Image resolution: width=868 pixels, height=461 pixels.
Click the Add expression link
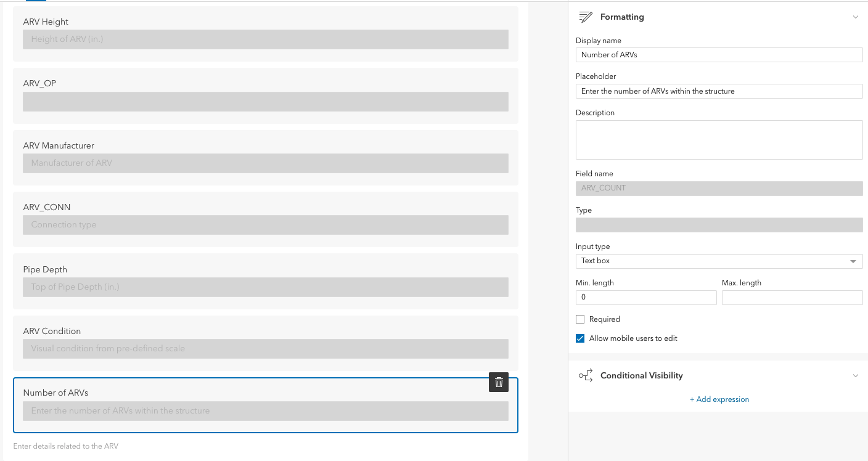719,399
